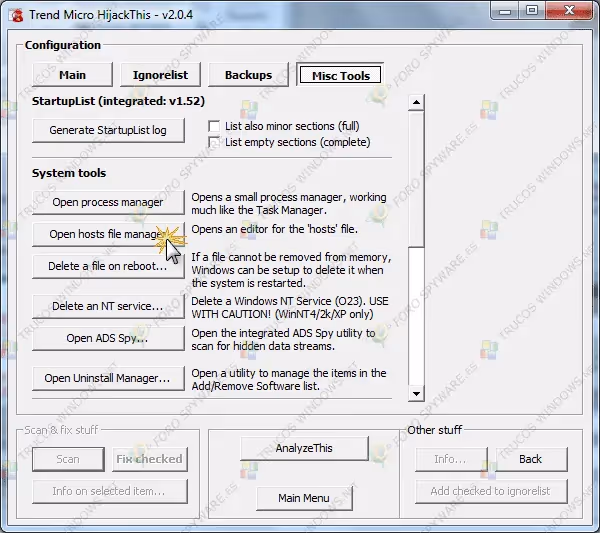The image size is (600, 533).
Task: Click the 'System tools' heading text
Action: 69,173
